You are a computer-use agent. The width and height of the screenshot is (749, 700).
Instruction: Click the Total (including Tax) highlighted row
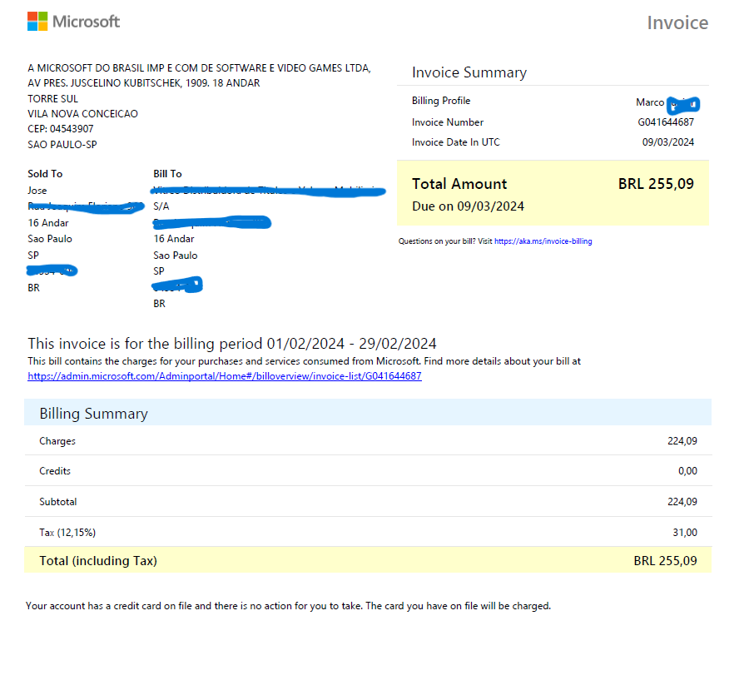click(368, 560)
